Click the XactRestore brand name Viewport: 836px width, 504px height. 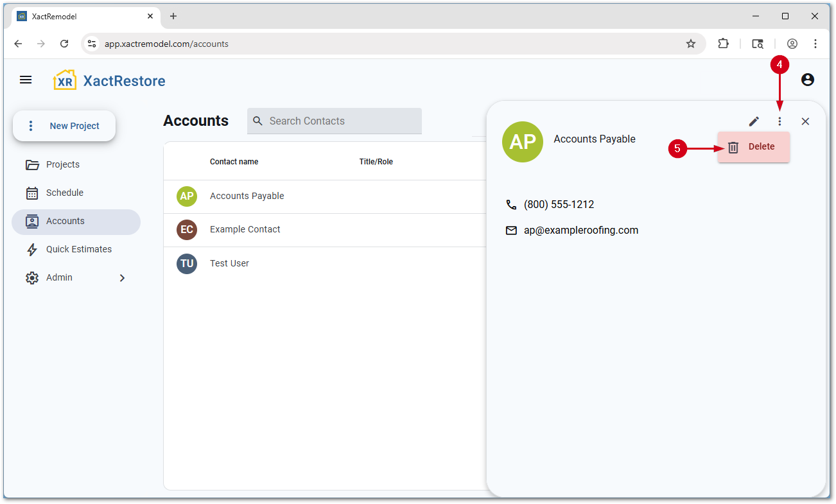(125, 81)
